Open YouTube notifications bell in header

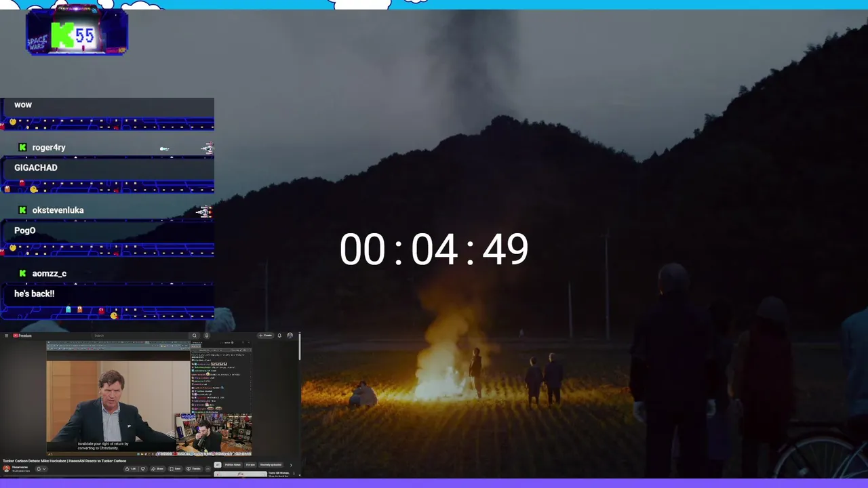279,335
